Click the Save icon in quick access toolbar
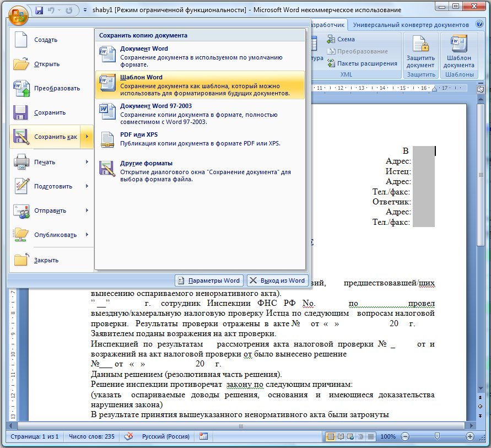The image size is (491, 448). click(x=39, y=10)
